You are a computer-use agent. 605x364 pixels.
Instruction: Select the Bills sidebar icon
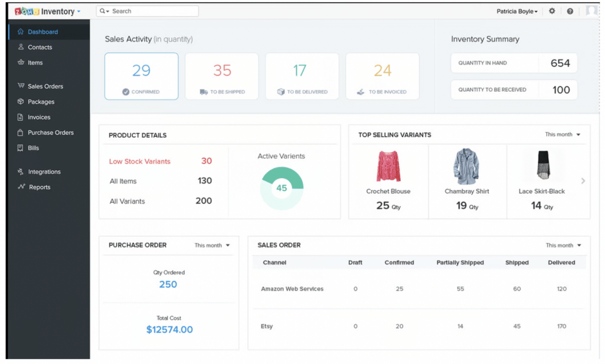[20, 148]
